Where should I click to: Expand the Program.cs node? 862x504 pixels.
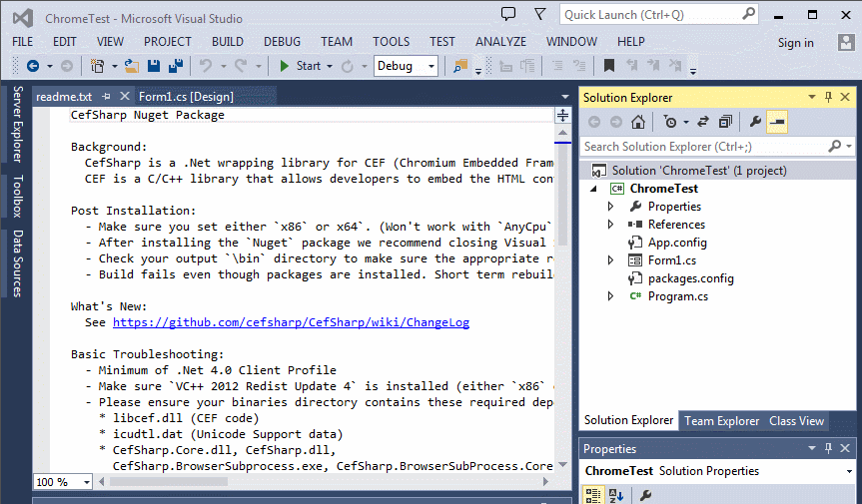point(610,296)
